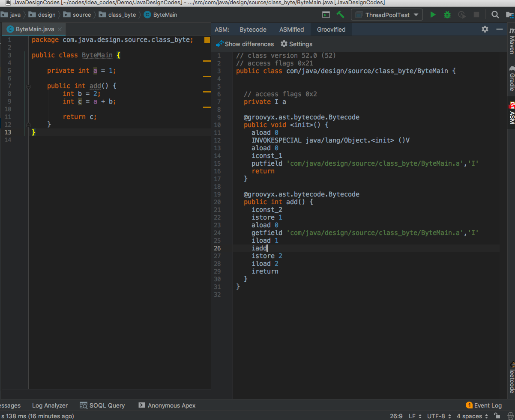Click the design breadcrumb folder

[x=42, y=15]
